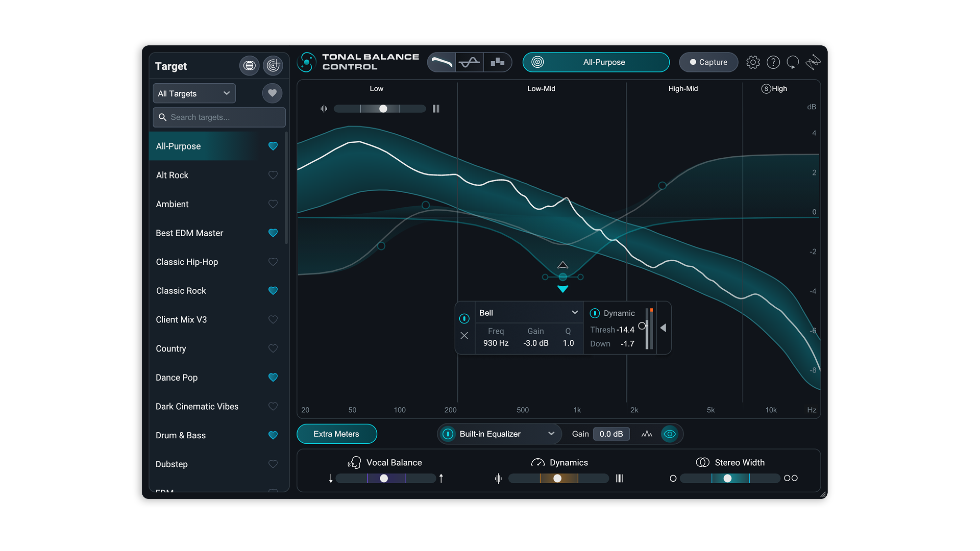
Task: Click the Stereo Width slider handle
Action: tap(727, 478)
